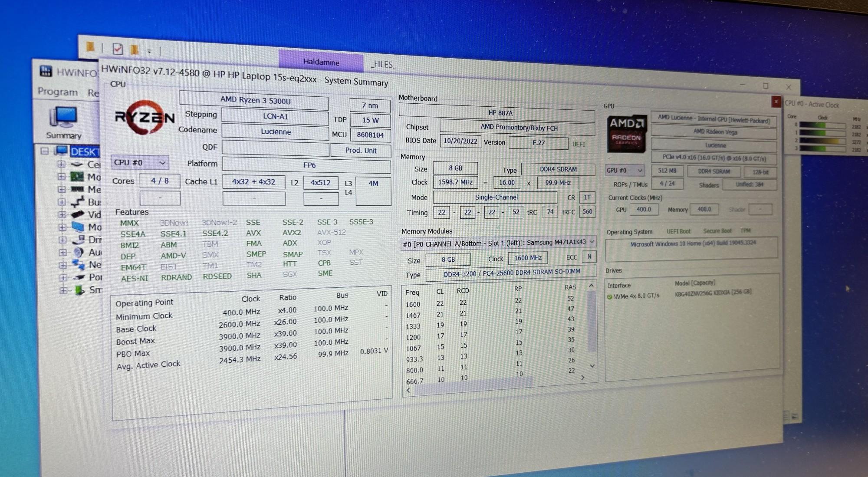Open the Summary computer icon in toolbar

tap(64, 116)
